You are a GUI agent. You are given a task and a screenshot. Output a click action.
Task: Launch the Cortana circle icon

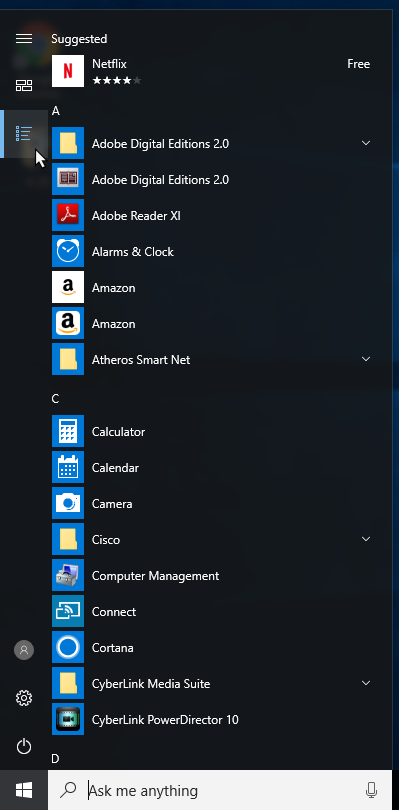68,647
